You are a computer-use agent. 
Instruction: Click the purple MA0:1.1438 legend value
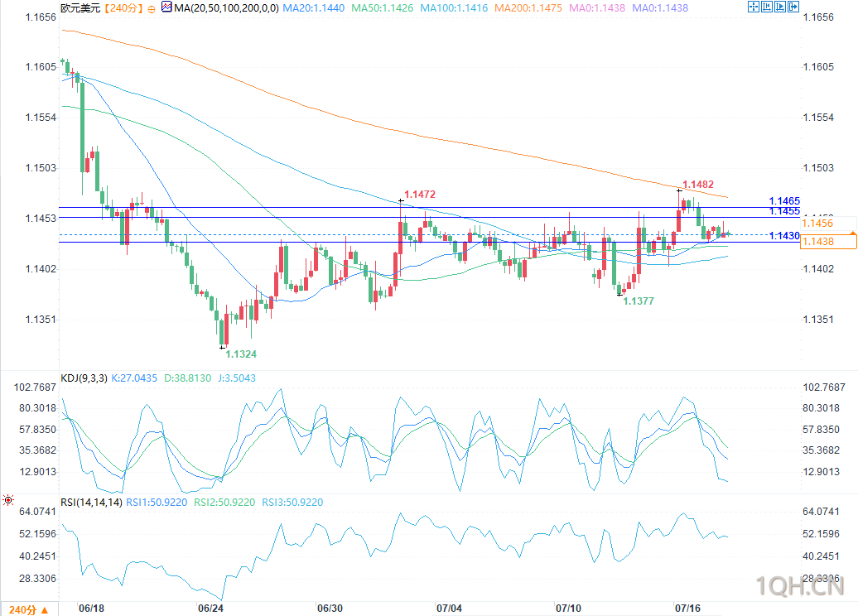[x=660, y=8]
